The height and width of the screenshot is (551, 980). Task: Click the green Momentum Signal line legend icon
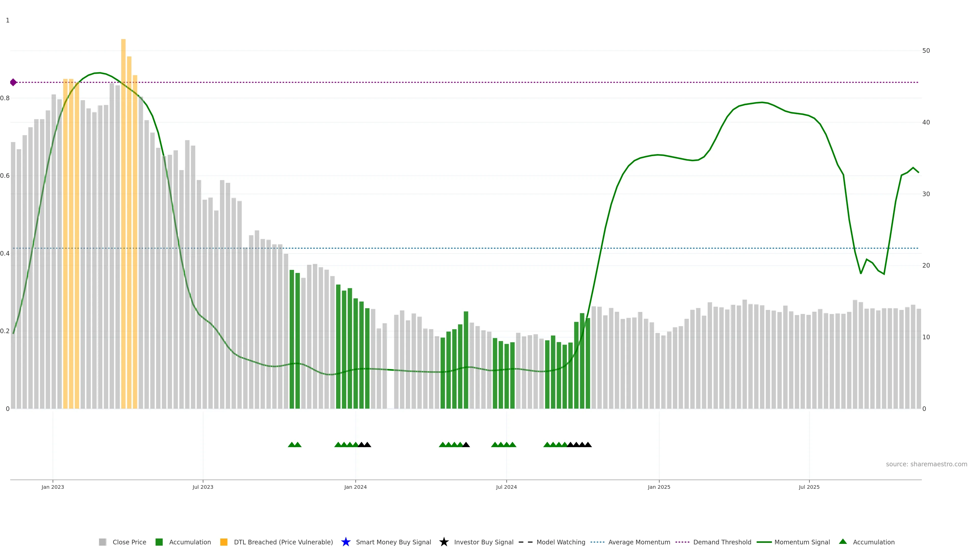[764, 542]
